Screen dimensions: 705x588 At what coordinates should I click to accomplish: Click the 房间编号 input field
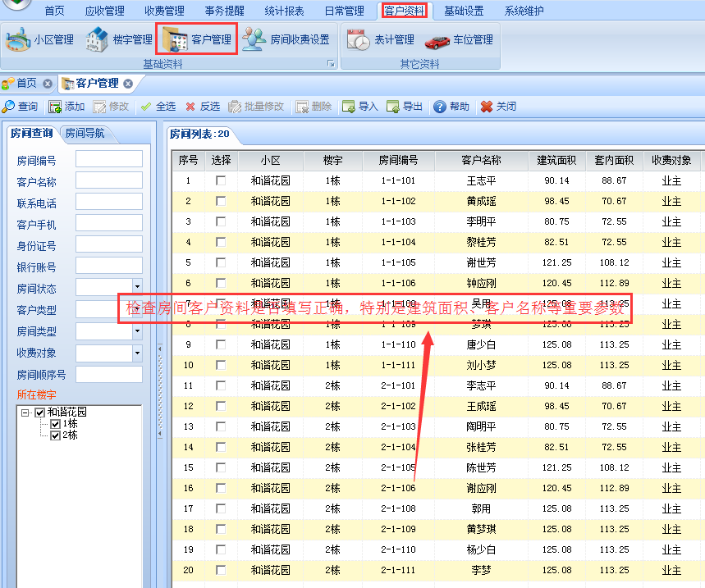pyautogui.click(x=109, y=159)
